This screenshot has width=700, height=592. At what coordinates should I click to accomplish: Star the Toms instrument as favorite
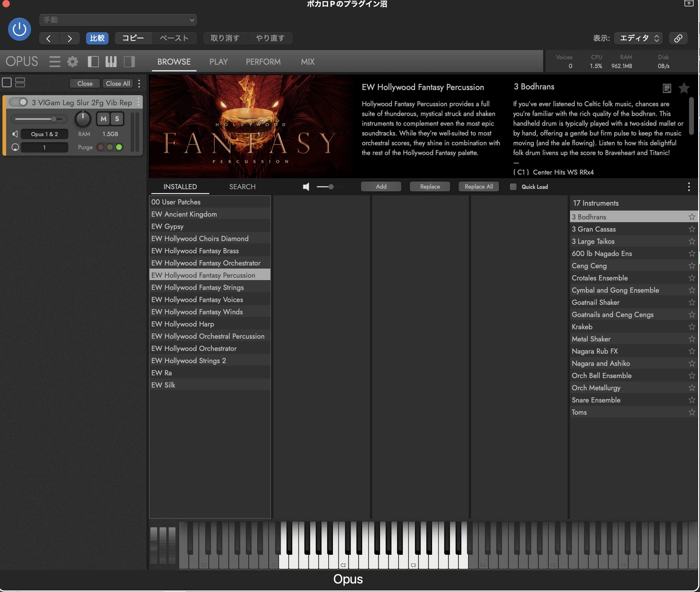click(x=692, y=412)
